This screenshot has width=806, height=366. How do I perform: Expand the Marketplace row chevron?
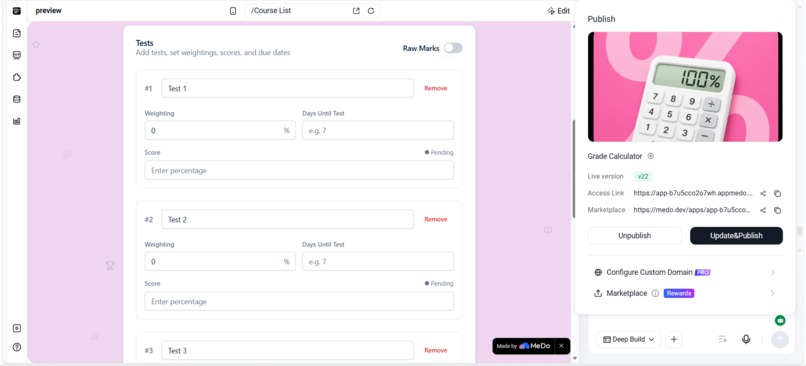point(772,294)
